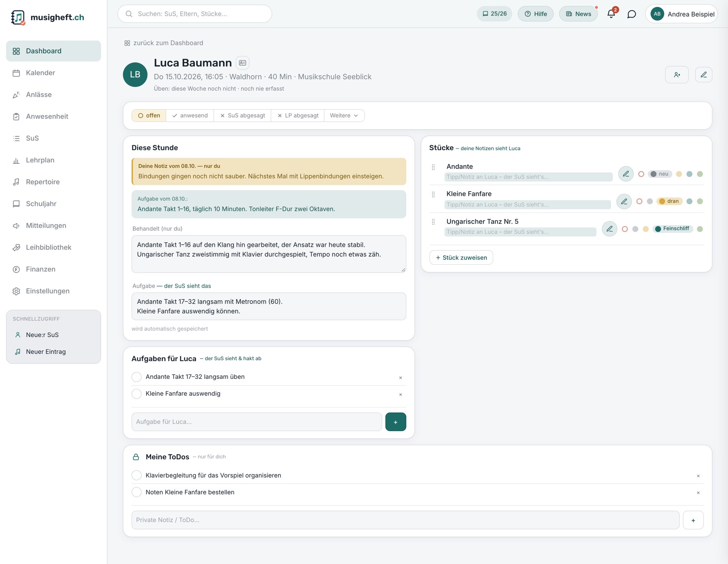Viewport: 728px width, 564px height.
Task: Remove task Kleine Fanfare auswendig
Action: click(400, 394)
